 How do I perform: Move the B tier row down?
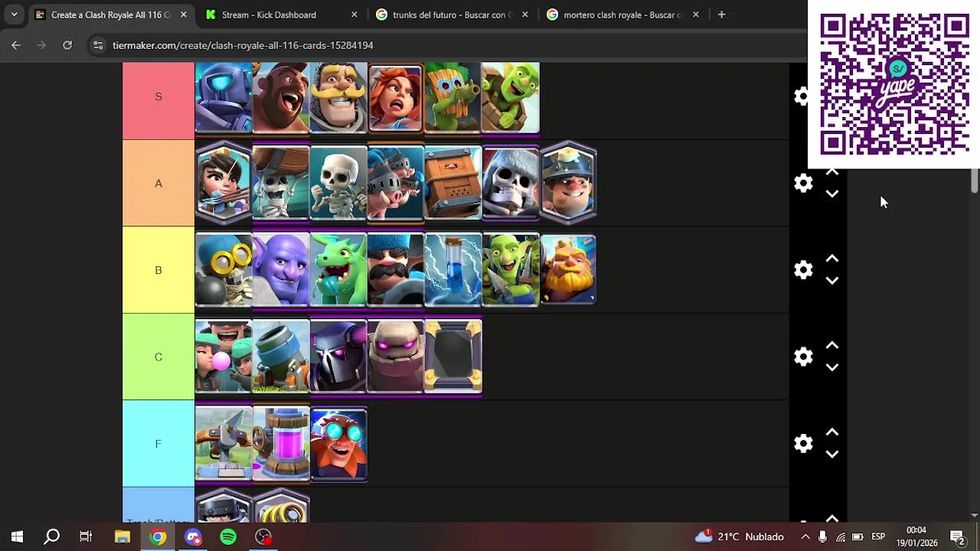832,281
